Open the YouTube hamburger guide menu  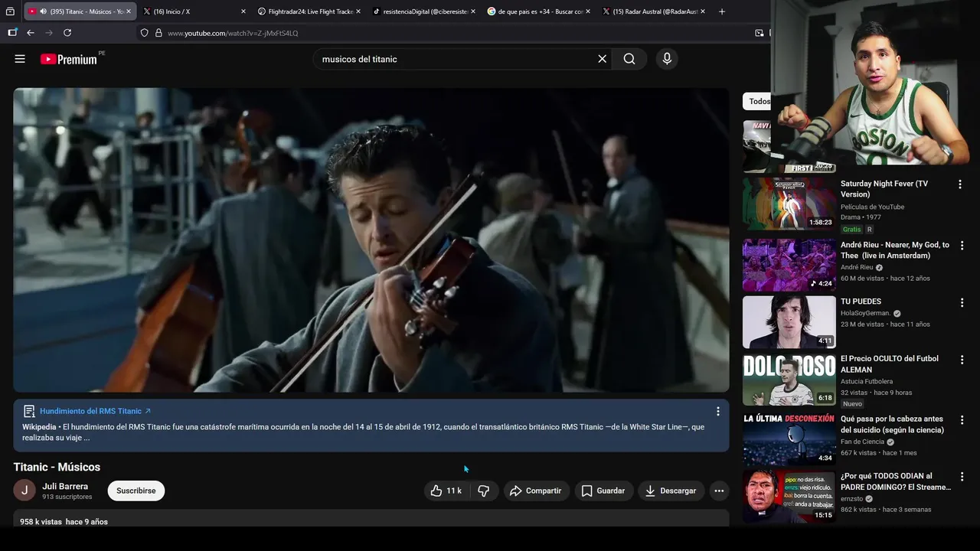pyautogui.click(x=20, y=59)
